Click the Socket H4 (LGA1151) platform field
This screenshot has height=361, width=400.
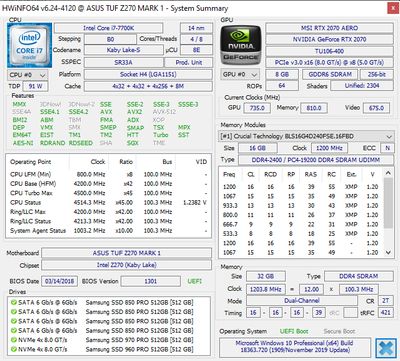(x=148, y=74)
